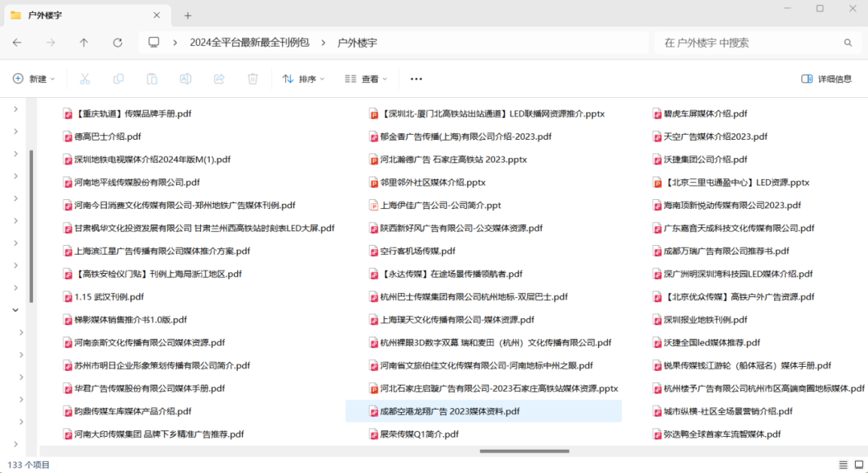Select file 成都万瑞广告有限公司推荐书.pdf
The width and height of the screenshot is (868, 473).
pos(721,251)
